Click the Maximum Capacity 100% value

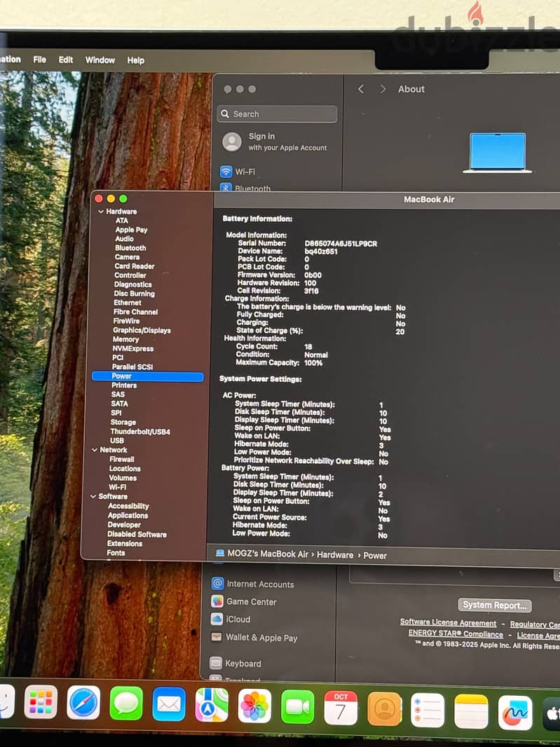(313, 363)
